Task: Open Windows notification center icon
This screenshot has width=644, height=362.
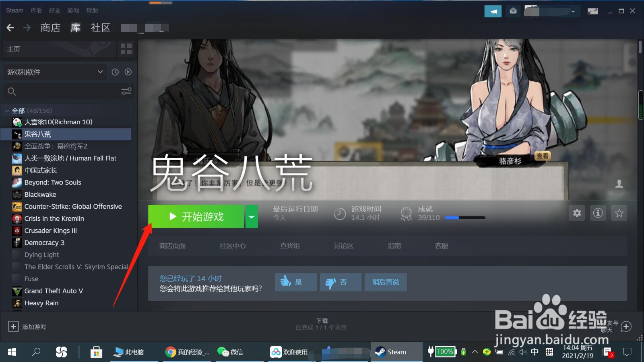Action: pyautogui.click(x=627, y=352)
